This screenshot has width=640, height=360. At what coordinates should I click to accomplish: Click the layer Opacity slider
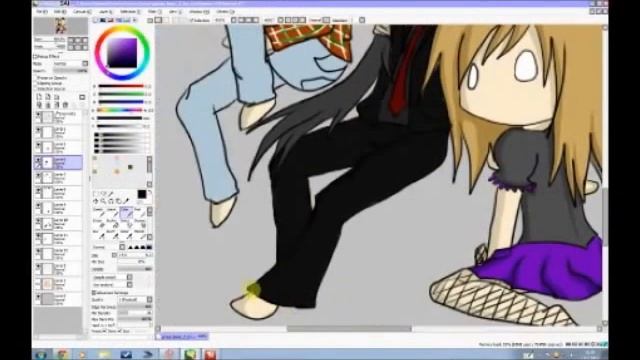pyautogui.click(x=70, y=71)
